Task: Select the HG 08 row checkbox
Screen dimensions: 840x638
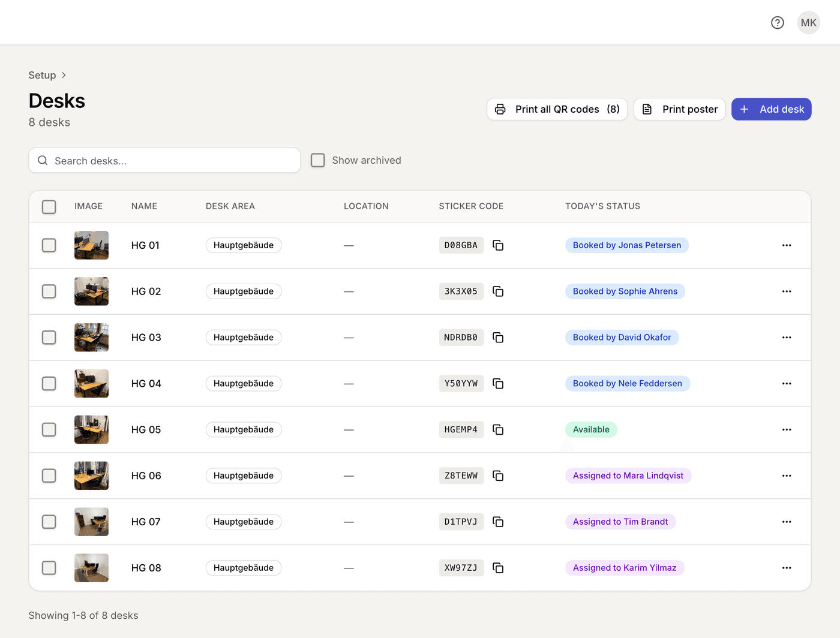Action: click(x=49, y=568)
